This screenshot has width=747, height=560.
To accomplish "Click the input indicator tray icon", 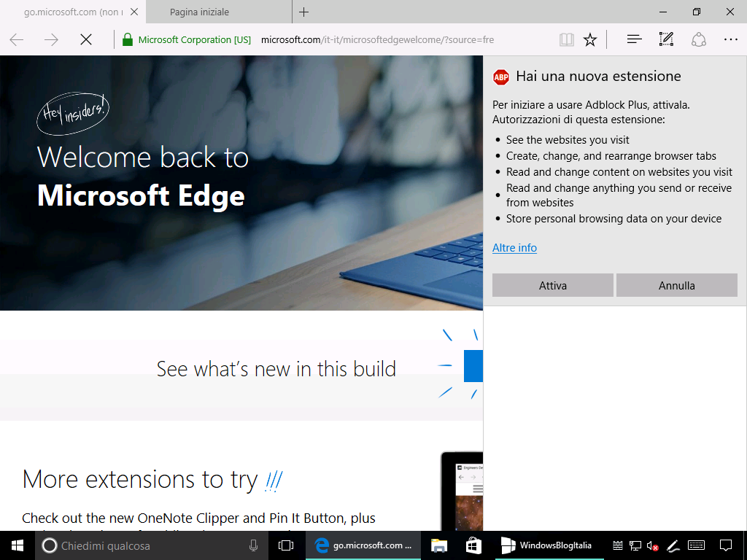I will pyautogui.click(x=617, y=545).
